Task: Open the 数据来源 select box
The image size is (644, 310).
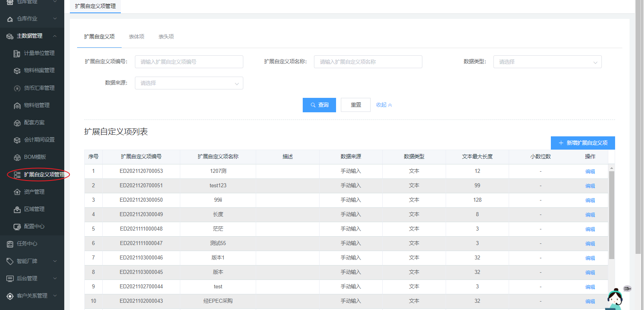Action: click(189, 83)
